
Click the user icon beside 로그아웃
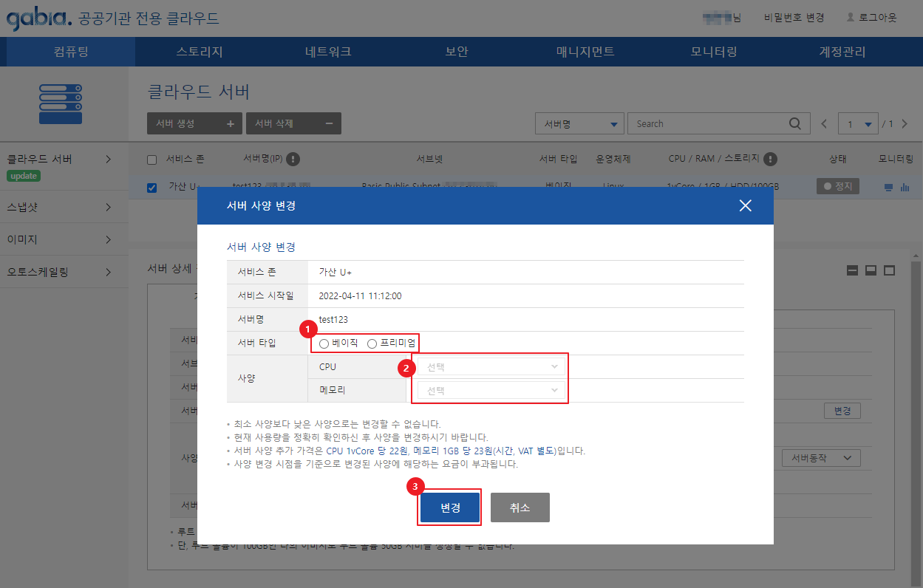[x=850, y=17]
